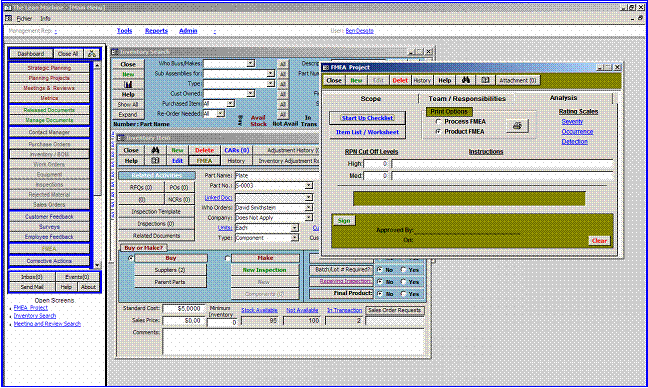Open the Type dropdown in Inventory Search
This screenshot has width=648, height=388.
[x=270, y=83]
